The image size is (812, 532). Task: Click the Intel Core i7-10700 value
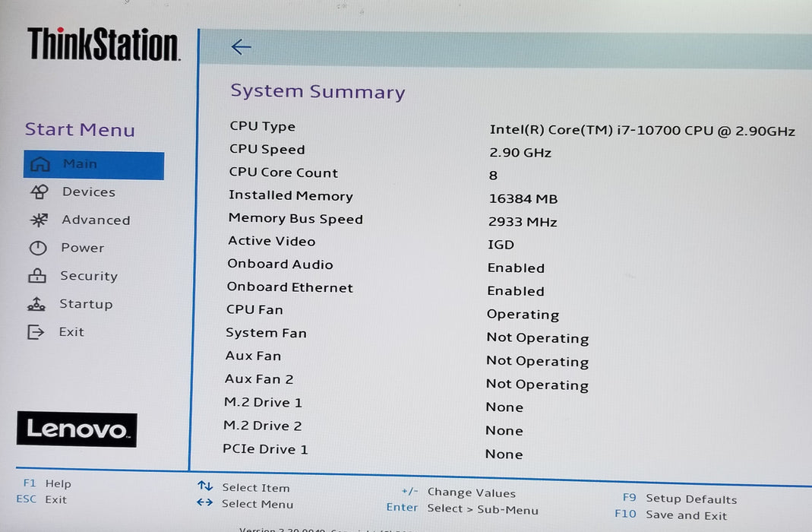coord(642,131)
